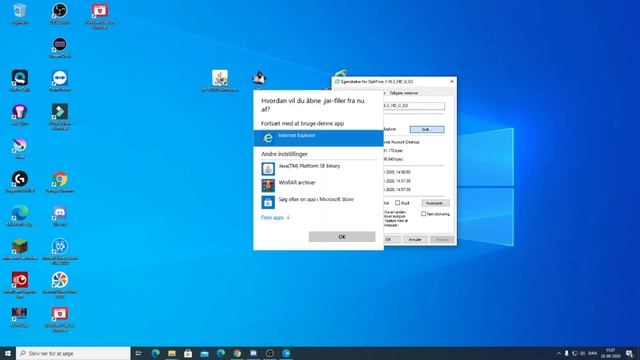Open File Explorer from the taskbar

point(172,353)
